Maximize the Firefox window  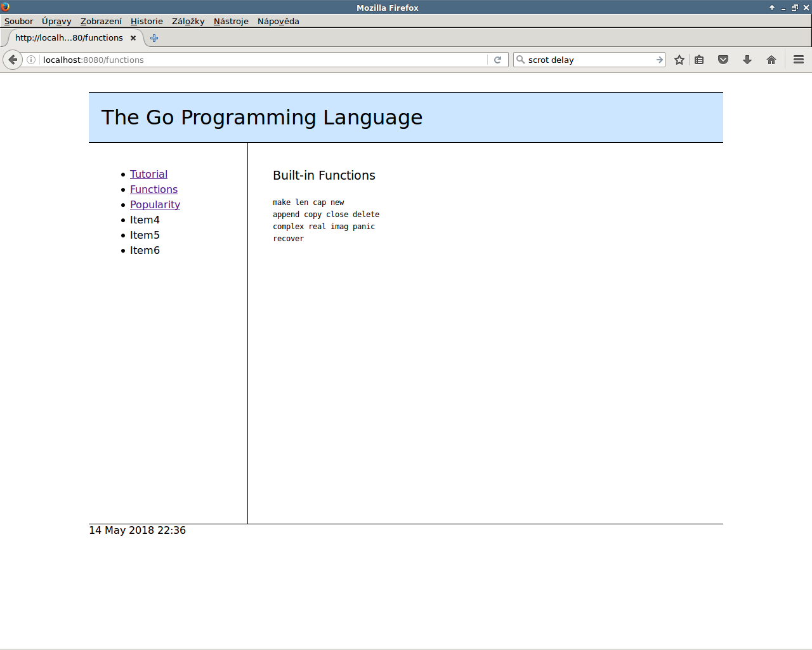[795, 8]
